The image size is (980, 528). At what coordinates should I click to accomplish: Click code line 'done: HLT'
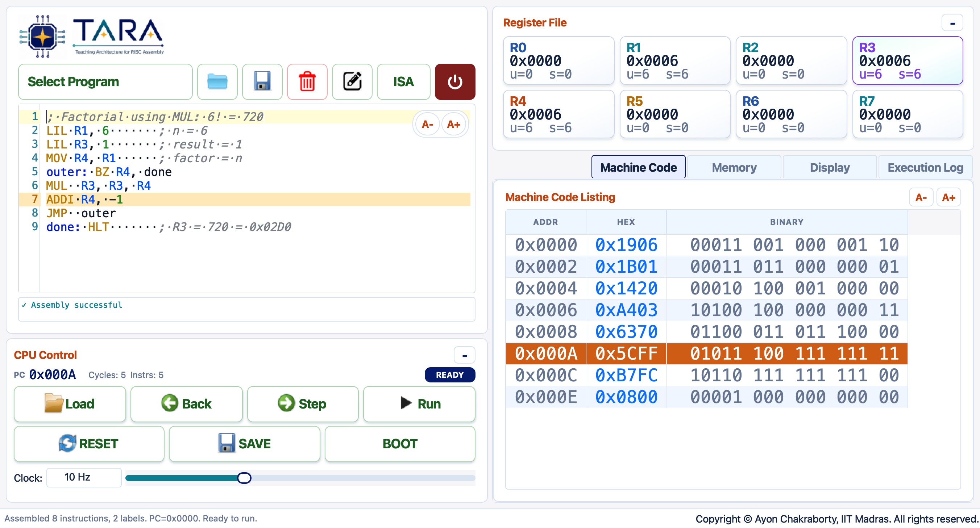pyautogui.click(x=78, y=227)
